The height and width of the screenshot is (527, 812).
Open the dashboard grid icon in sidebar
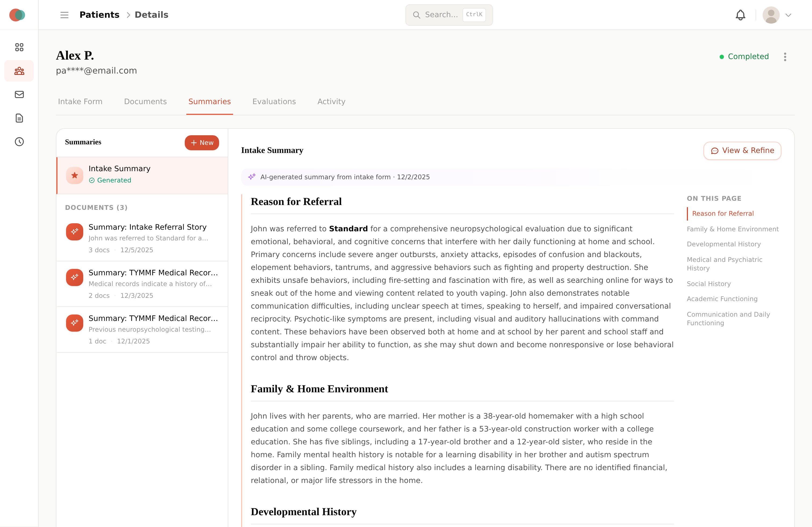(19, 47)
